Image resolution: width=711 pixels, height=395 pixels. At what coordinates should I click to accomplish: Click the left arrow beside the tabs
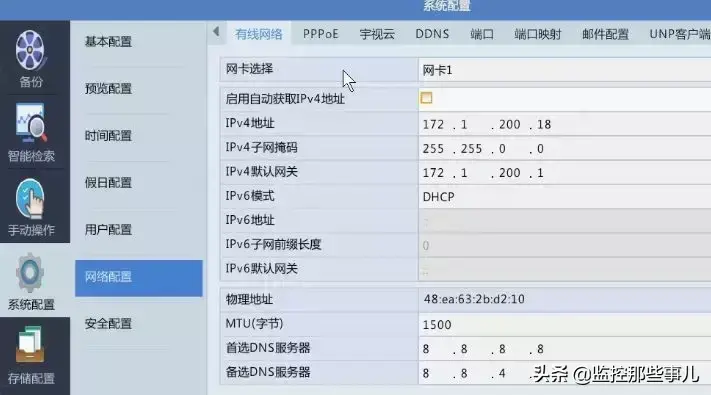coord(216,32)
